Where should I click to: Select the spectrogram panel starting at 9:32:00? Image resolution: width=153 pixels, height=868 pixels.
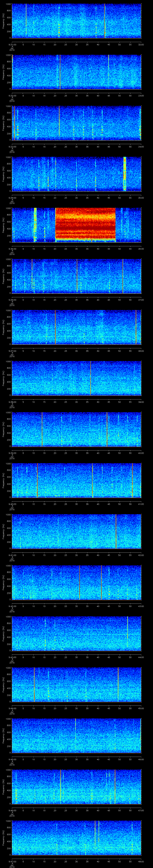click(x=77, y=72)
